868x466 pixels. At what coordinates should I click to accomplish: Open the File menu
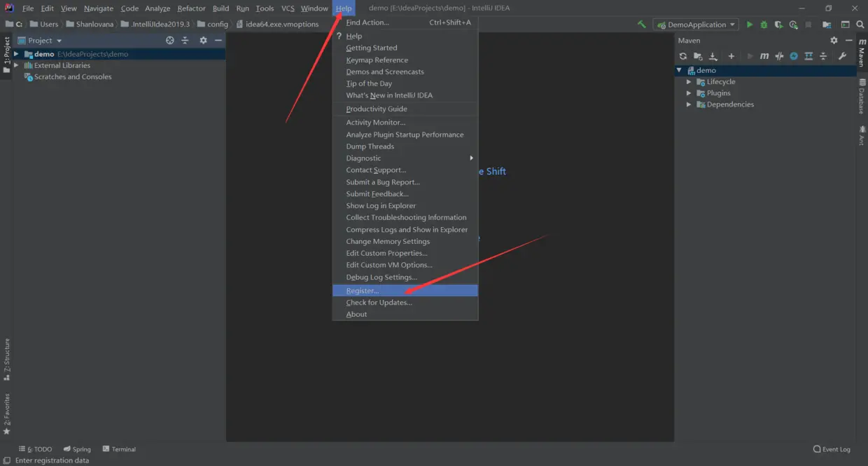(x=28, y=8)
